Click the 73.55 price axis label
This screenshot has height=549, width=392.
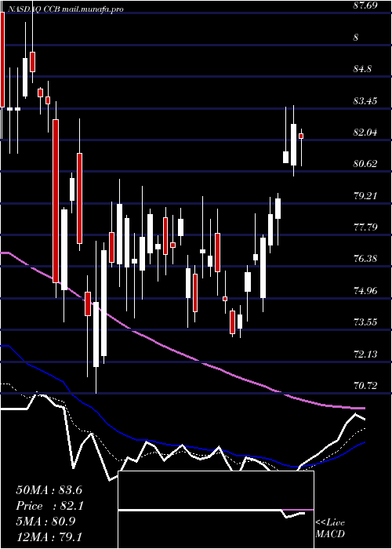pos(365,322)
